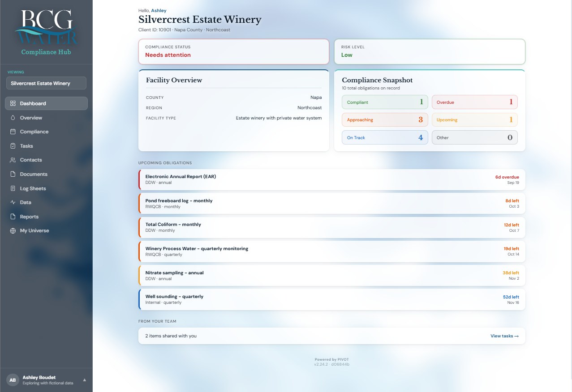Open the Data section
This screenshot has width=572, height=392.
[x=46, y=202]
